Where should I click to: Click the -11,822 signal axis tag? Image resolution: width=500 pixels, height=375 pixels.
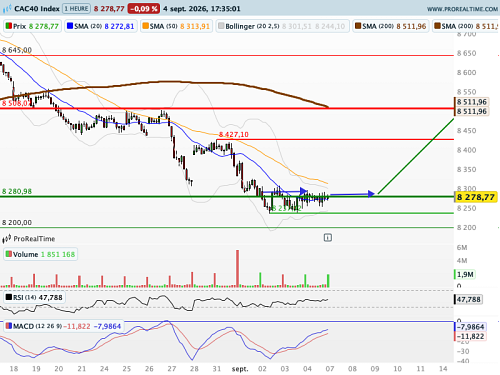point(470,336)
